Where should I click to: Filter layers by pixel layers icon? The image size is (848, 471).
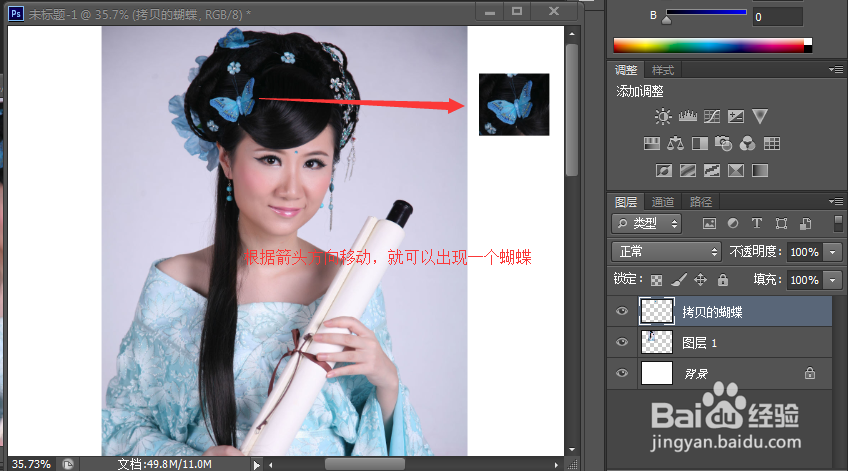[709, 223]
